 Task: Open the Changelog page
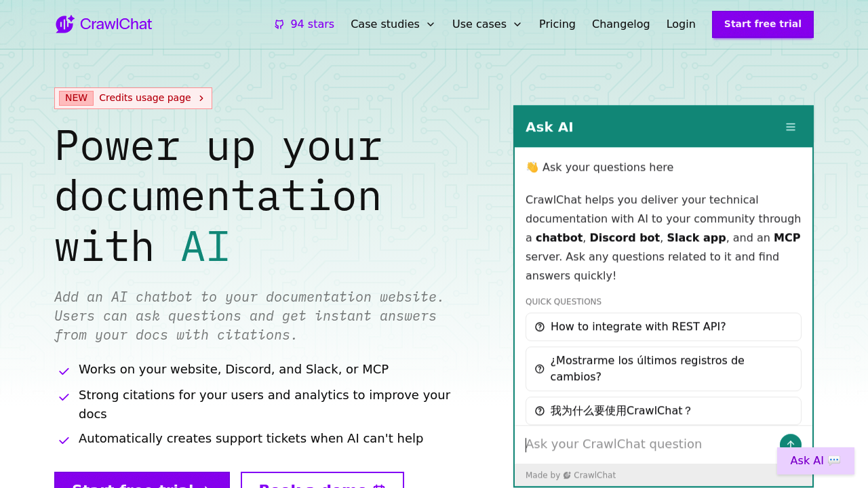[x=620, y=24]
